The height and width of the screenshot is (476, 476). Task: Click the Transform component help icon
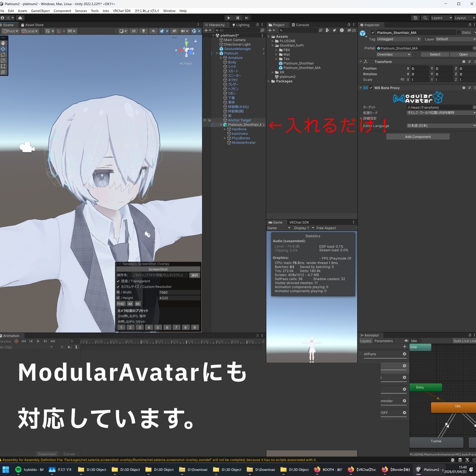[463, 61]
